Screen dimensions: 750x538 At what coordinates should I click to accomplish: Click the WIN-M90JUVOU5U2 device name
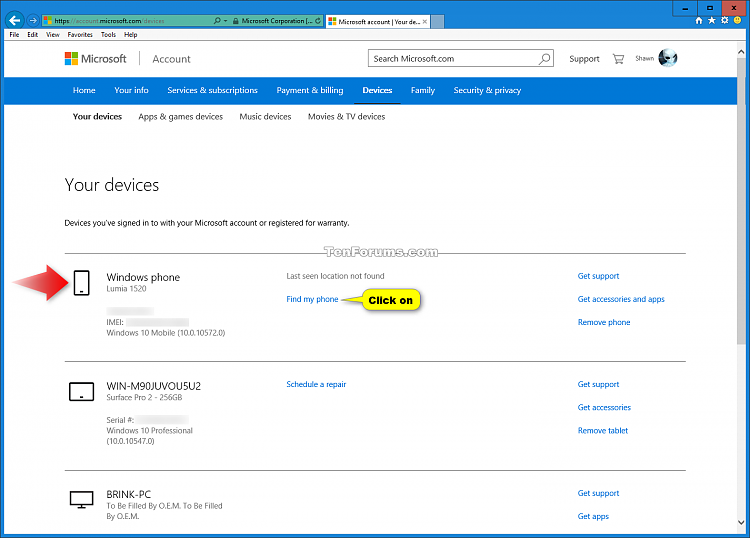coord(154,386)
